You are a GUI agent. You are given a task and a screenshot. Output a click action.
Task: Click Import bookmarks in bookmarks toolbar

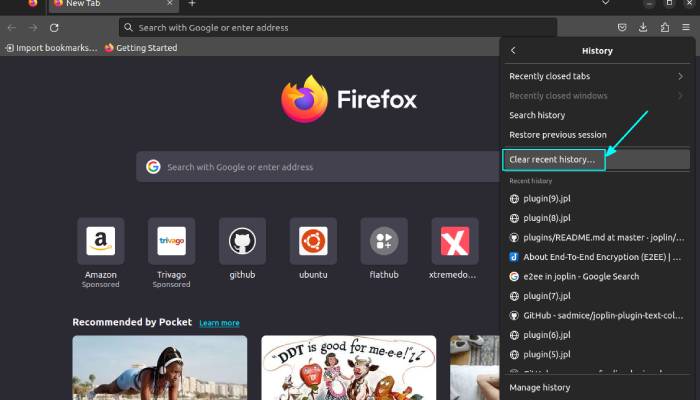(51, 48)
